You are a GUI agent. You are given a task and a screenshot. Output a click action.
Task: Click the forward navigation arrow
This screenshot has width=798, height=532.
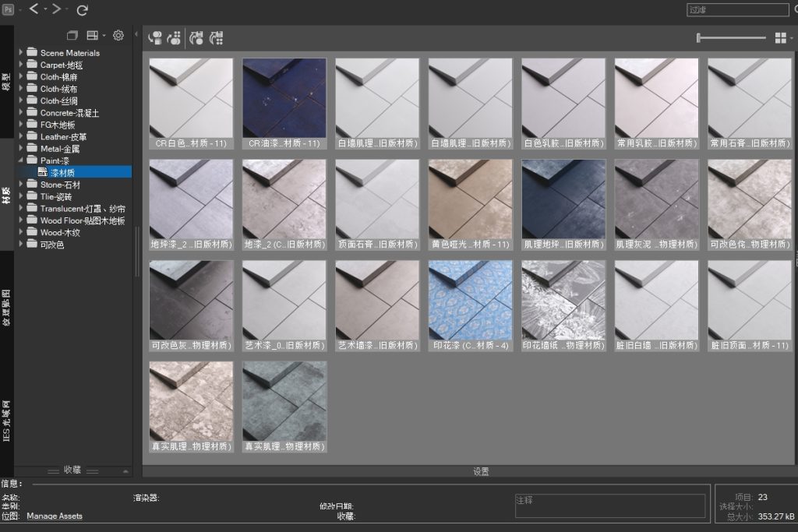pos(57,9)
